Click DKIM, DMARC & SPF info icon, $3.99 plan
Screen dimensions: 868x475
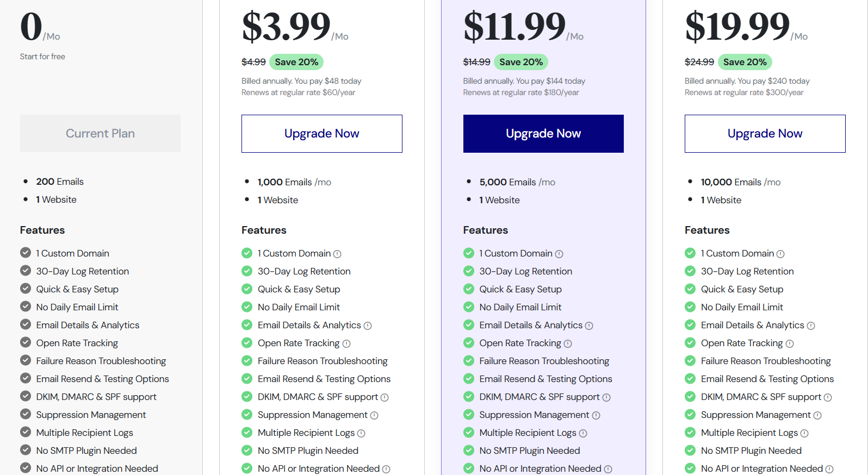pyautogui.click(x=385, y=397)
